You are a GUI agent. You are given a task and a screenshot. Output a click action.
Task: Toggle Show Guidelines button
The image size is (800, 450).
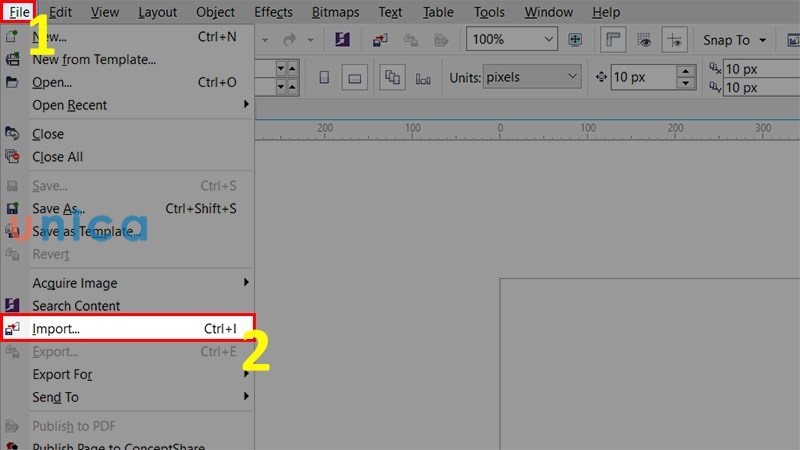(x=674, y=40)
